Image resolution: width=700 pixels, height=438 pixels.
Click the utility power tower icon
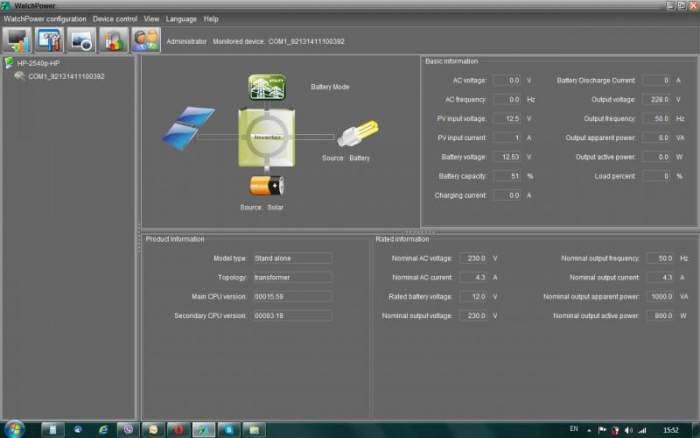(x=267, y=87)
